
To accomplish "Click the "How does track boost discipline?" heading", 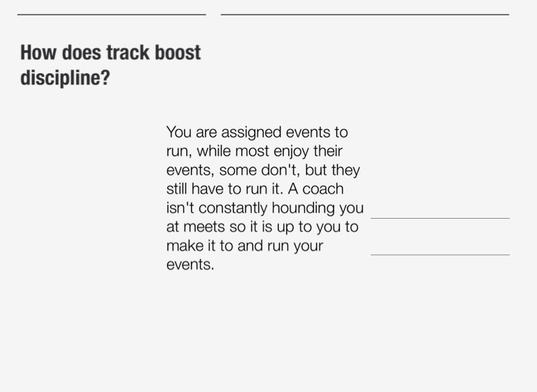I will (110, 65).
